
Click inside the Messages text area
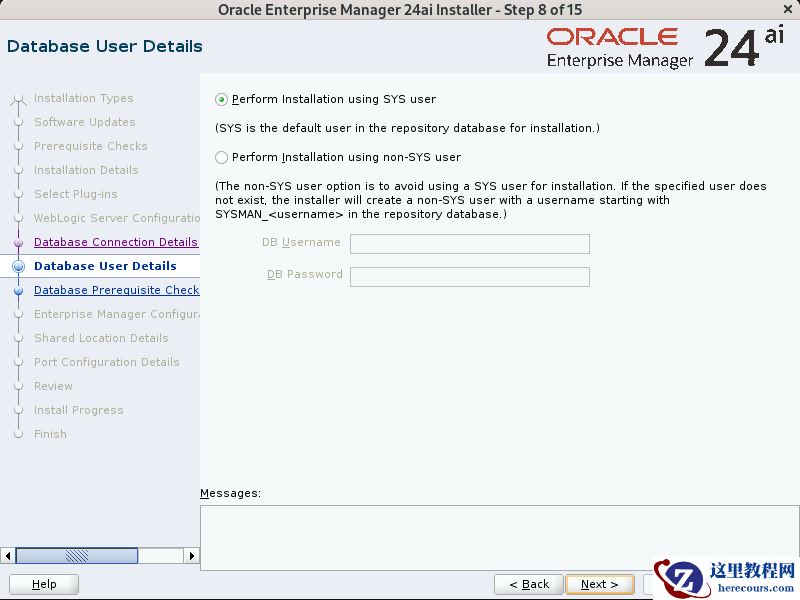click(x=499, y=537)
